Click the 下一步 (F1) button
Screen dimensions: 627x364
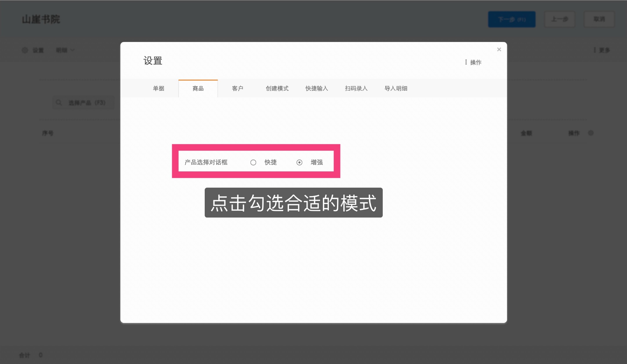pos(512,19)
